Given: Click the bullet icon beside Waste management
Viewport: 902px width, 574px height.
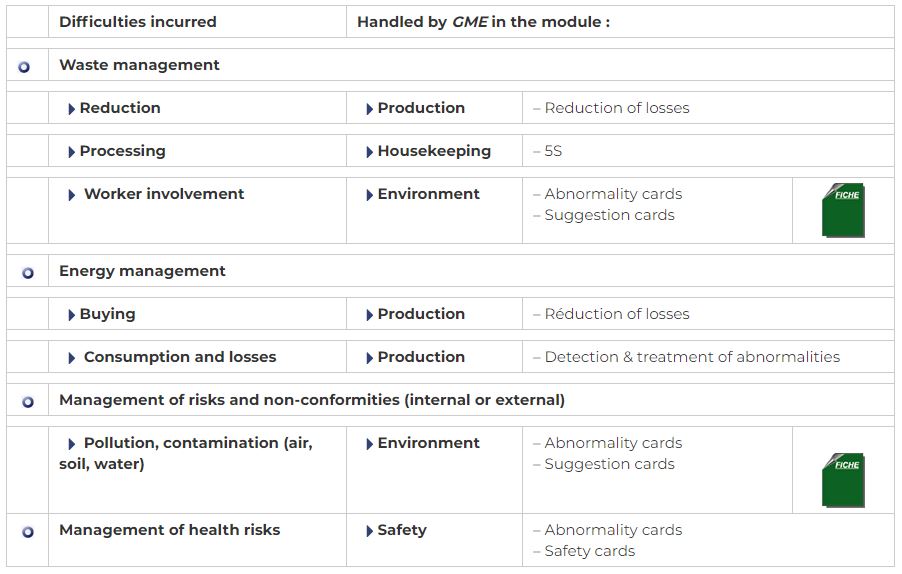Looking at the screenshot, I should pyautogui.click(x=24, y=67).
